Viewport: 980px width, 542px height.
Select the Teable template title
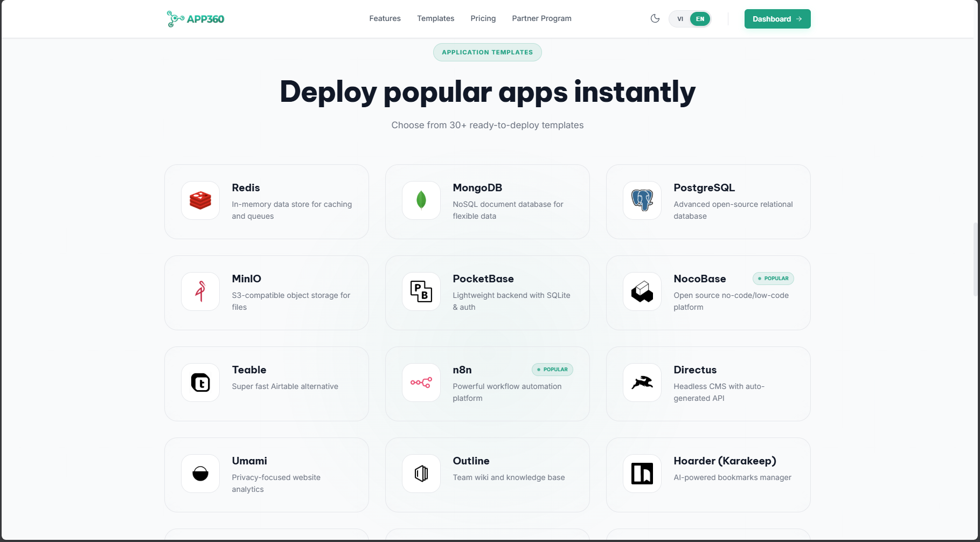point(249,370)
